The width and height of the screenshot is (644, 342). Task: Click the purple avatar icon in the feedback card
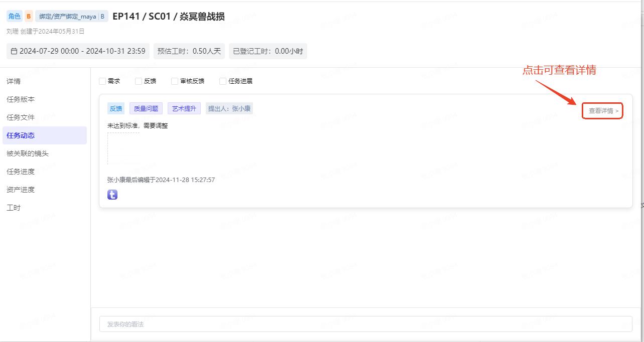tap(112, 195)
